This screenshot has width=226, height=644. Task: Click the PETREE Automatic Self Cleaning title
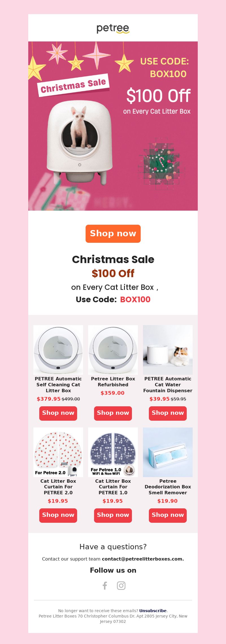click(58, 385)
